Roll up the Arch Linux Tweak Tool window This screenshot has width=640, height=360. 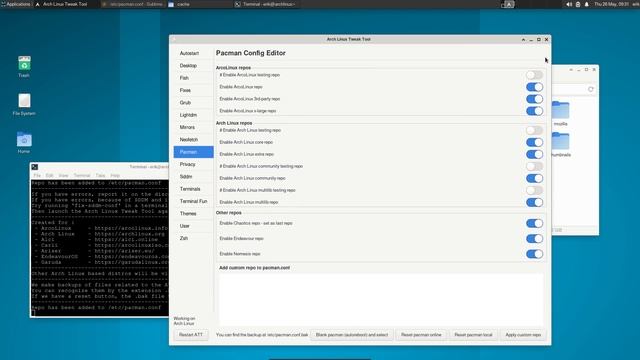[523, 40]
